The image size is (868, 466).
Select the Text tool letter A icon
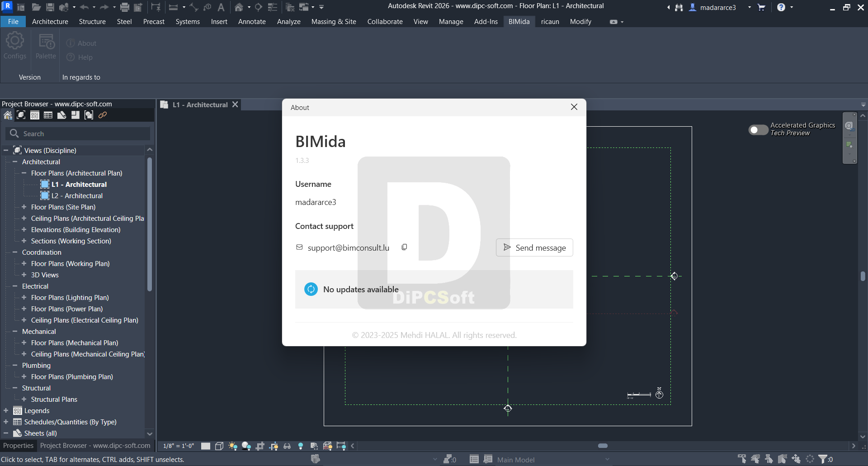[221, 7]
